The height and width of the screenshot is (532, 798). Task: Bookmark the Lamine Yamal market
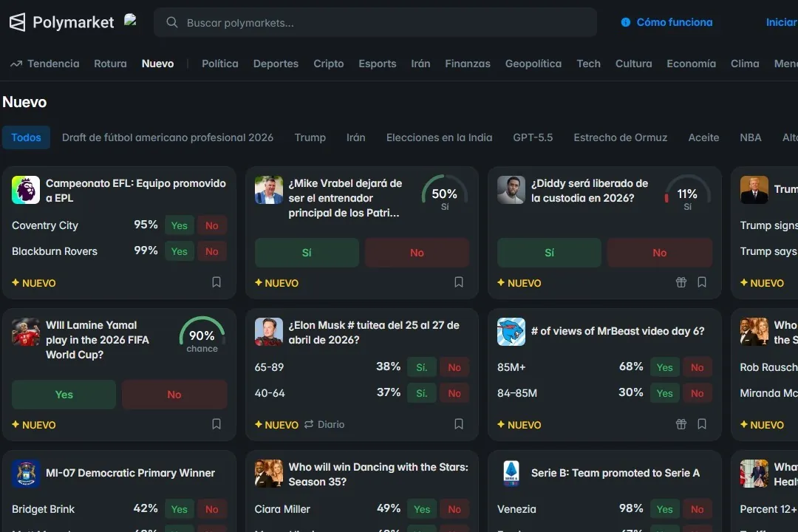coord(216,424)
